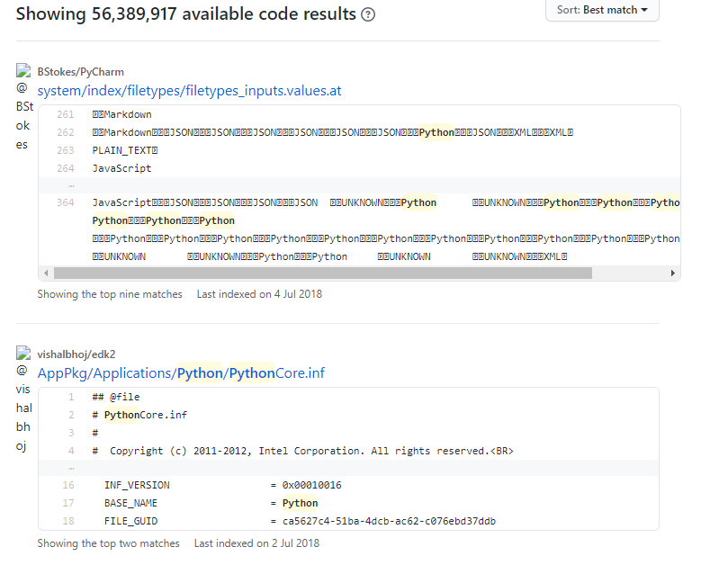Open BStokes avatar image
Image resolution: width=728 pixels, height=565 pixels.
(23, 70)
